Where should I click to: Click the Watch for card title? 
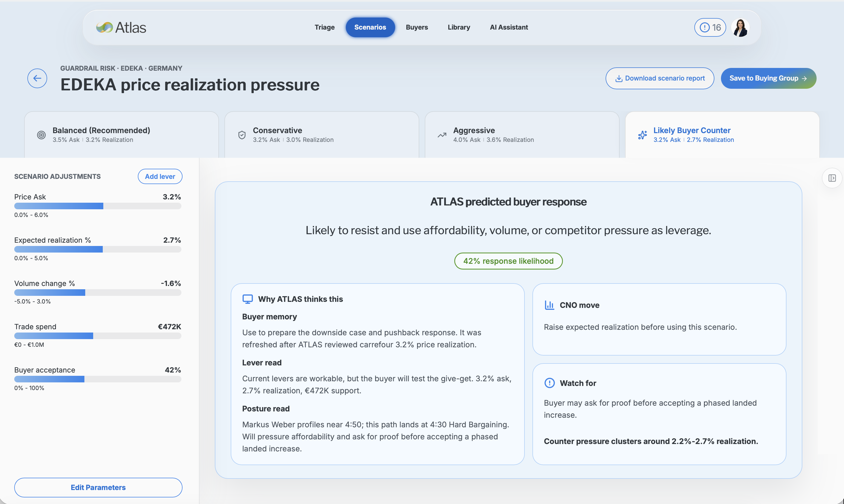click(x=578, y=383)
